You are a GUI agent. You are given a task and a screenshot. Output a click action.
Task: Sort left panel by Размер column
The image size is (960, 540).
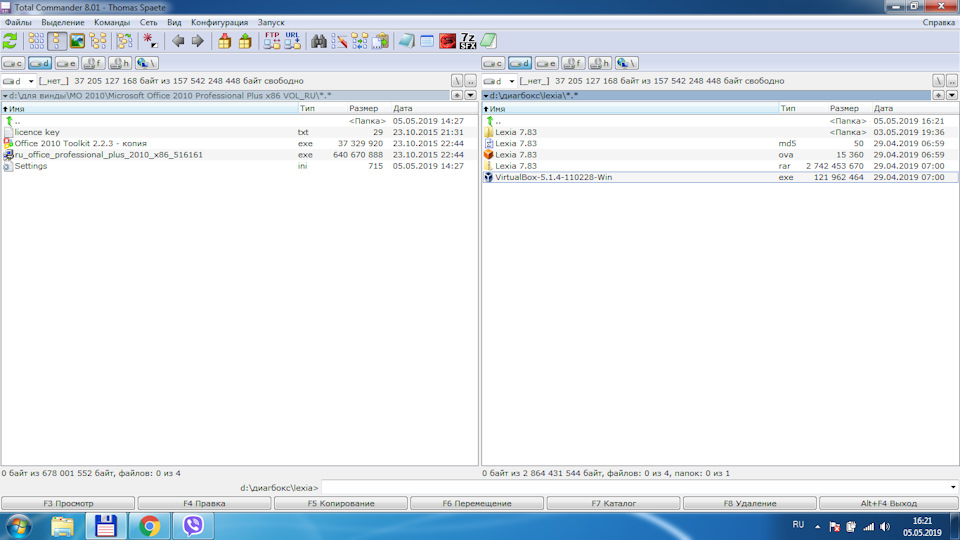coord(364,108)
